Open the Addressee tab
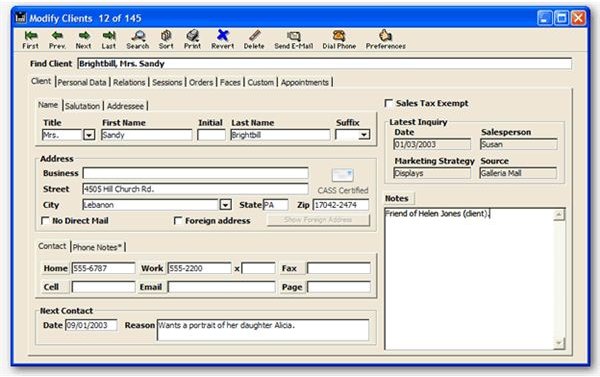 (125, 106)
